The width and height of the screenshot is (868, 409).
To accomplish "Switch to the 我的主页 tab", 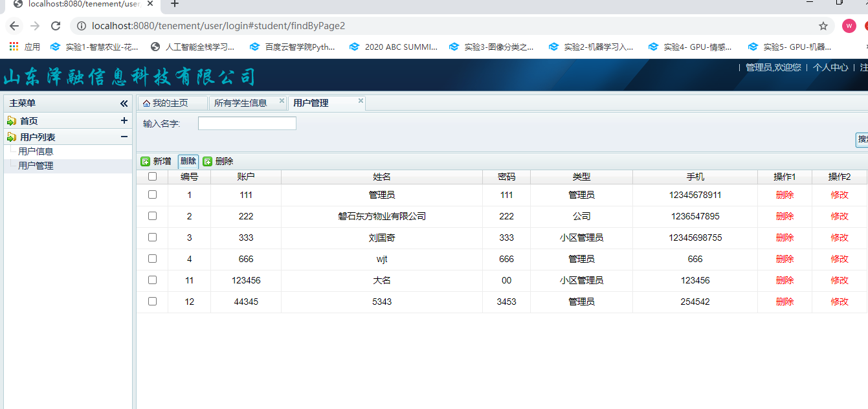I will click(170, 103).
